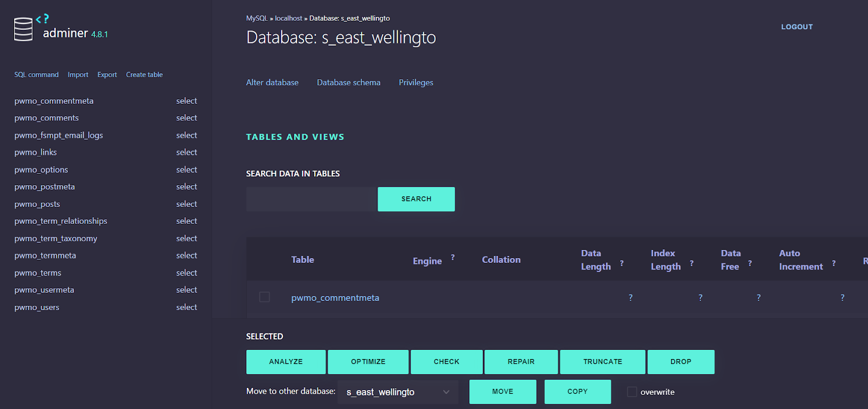868x409 pixels.
Task: Click select next to pwmo_users
Action: point(187,307)
